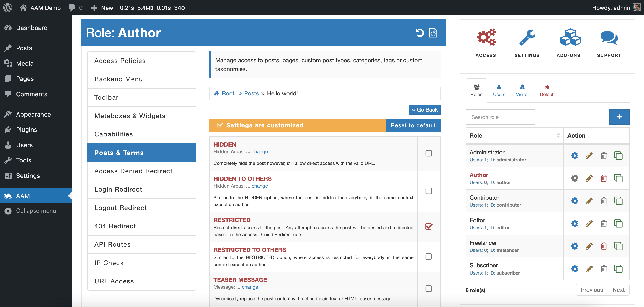
Task: Open the Howdy, admin account menu
Action: click(x=616, y=8)
